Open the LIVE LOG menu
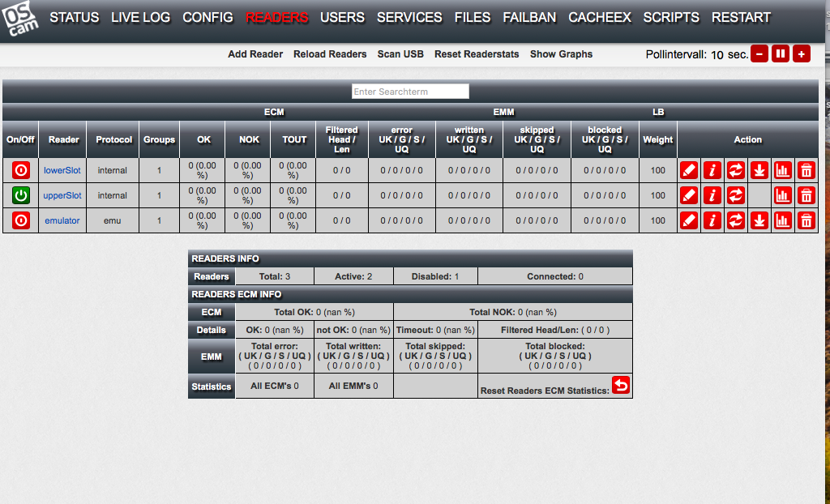The image size is (830, 504). click(140, 17)
